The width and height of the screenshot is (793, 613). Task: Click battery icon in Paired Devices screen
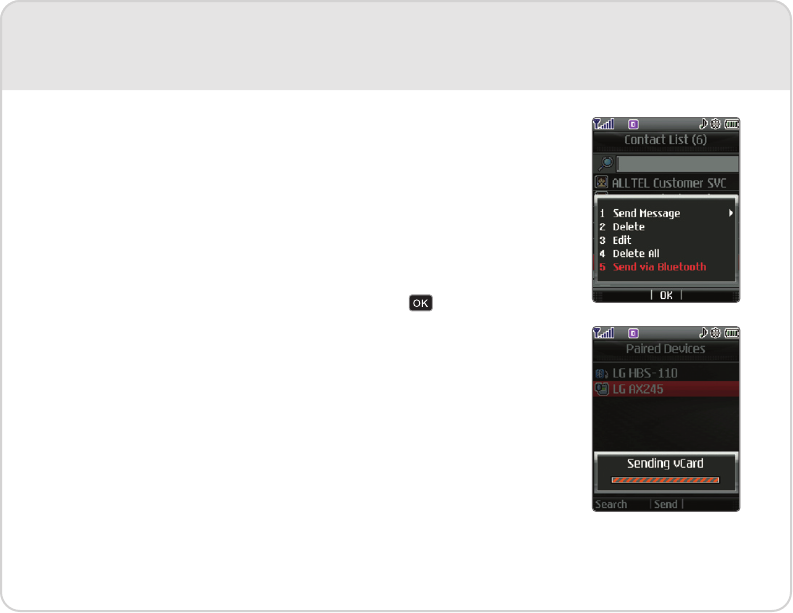[731, 333]
